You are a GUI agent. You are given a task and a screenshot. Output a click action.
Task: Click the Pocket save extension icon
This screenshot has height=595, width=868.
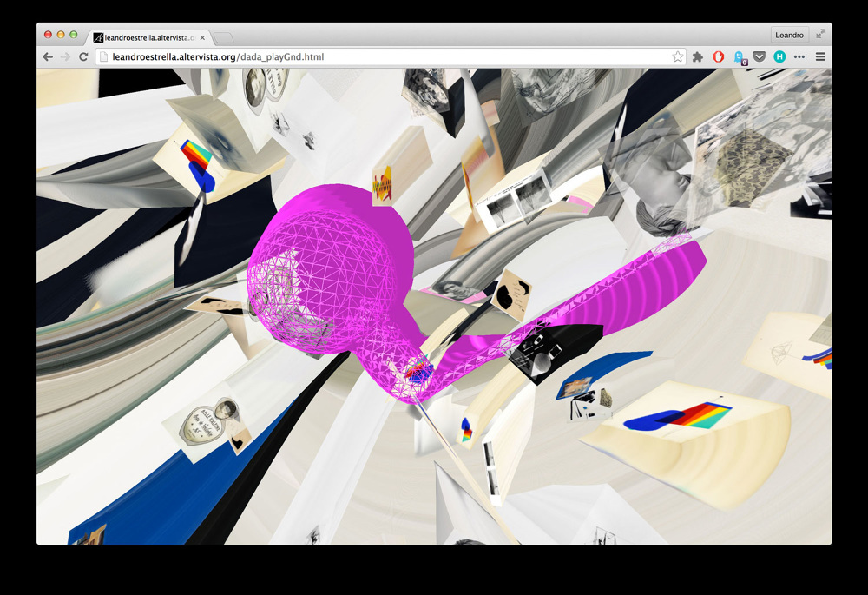pos(759,56)
